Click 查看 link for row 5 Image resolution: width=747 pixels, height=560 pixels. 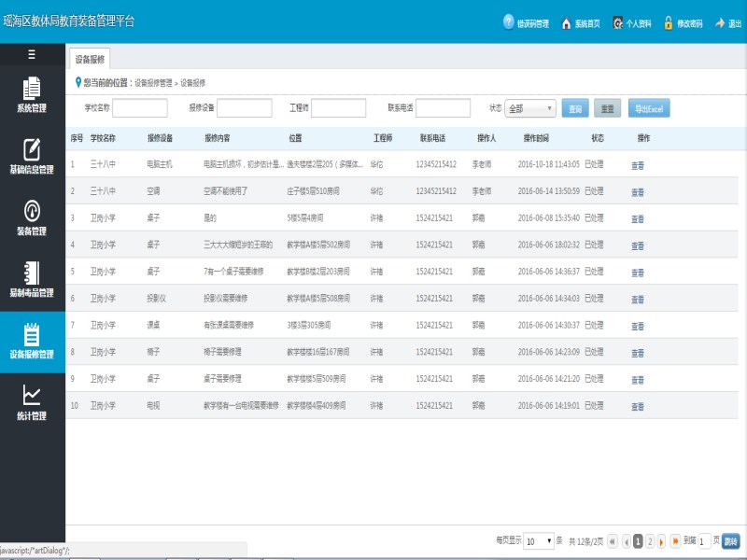[638, 273]
